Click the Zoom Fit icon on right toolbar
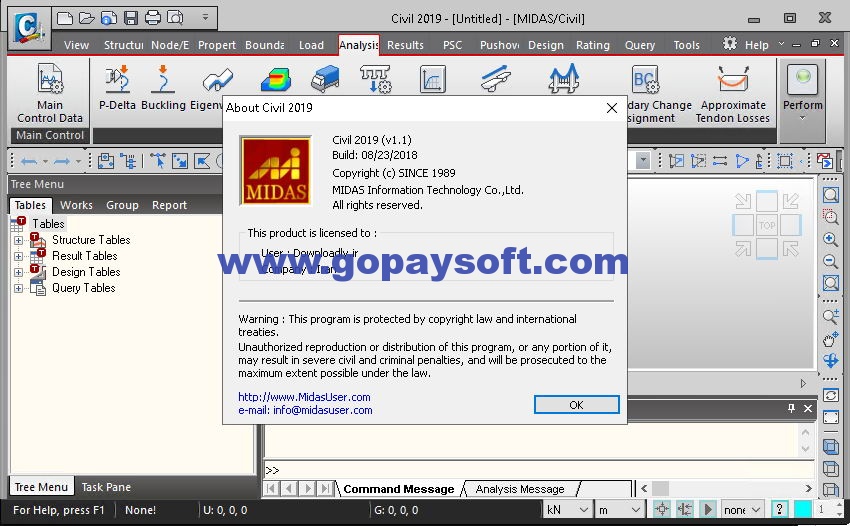Viewport: 850px width, 526px height. [830, 195]
